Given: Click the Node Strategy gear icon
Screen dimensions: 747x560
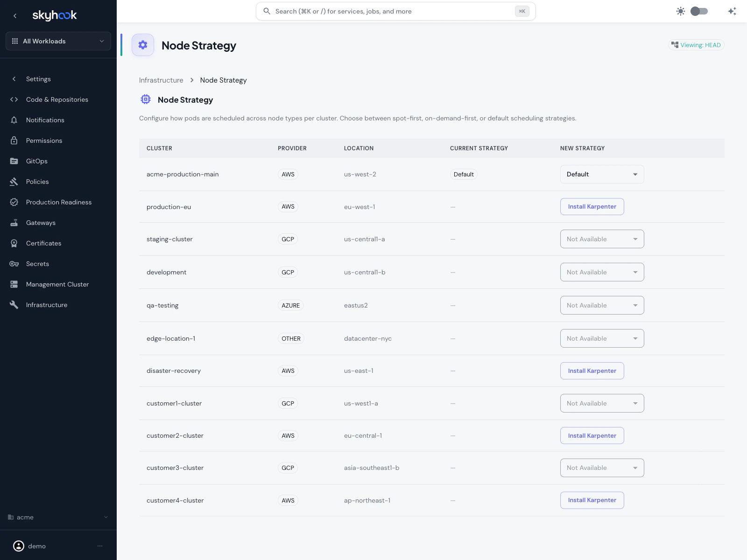Looking at the screenshot, I should 143,45.
